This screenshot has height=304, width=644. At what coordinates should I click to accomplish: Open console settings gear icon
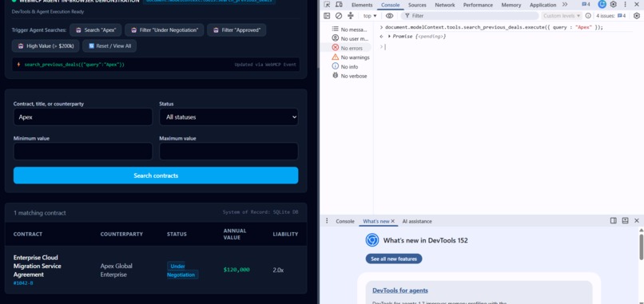637,16
